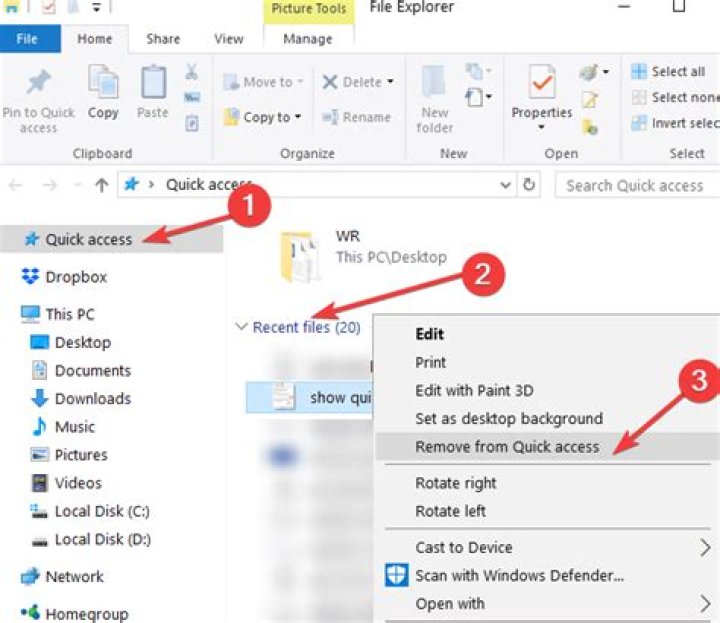Viewport: 720px width, 623px height.
Task: Click the ribbon Edit pencil icon
Action: pyautogui.click(x=590, y=99)
